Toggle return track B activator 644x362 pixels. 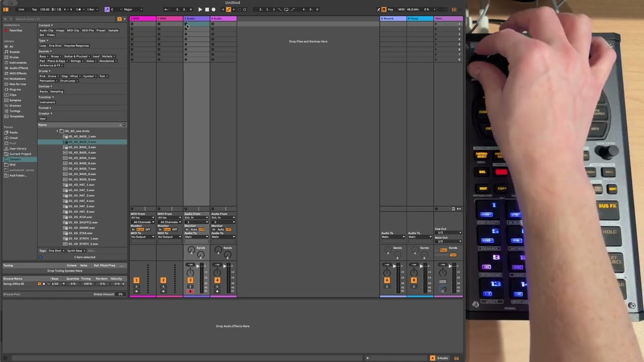click(414, 280)
